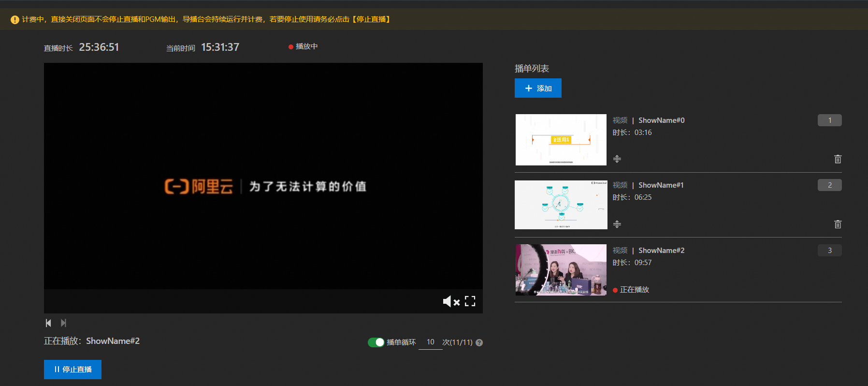Click the help icon beside loop count
868x386 pixels.
point(479,342)
